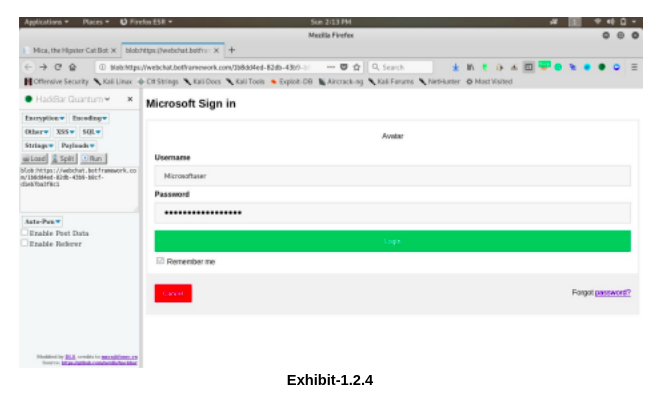
Task: Click into the Password field
Action: [392, 213]
